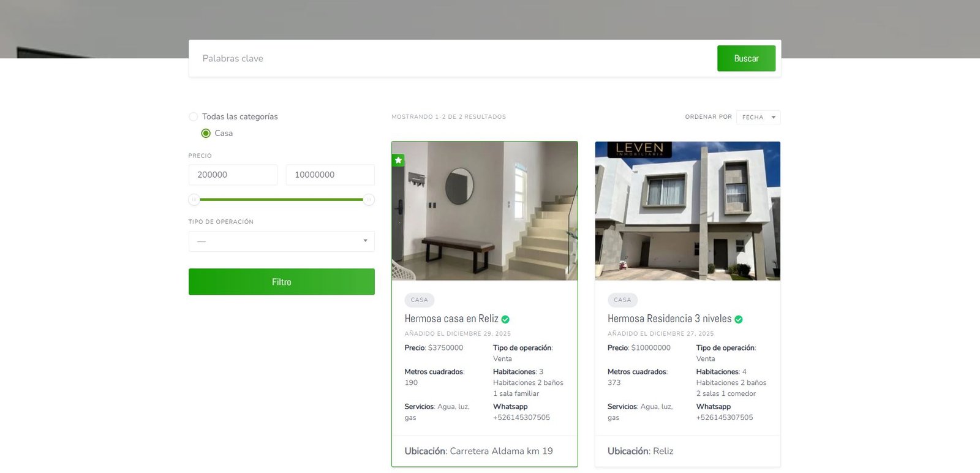Click the LEVEN logo on second listing photo

click(639, 149)
